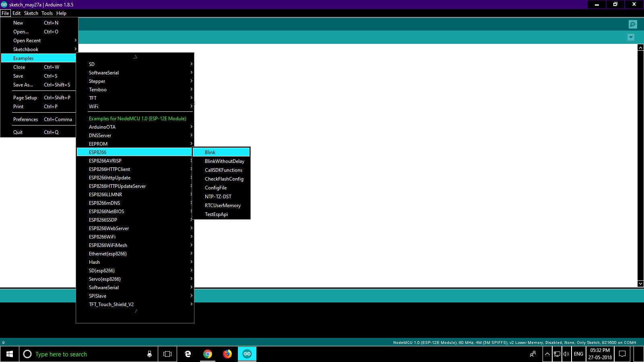Open the CallSDKFunctions example
644x362 pixels.
pyautogui.click(x=221, y=170)
